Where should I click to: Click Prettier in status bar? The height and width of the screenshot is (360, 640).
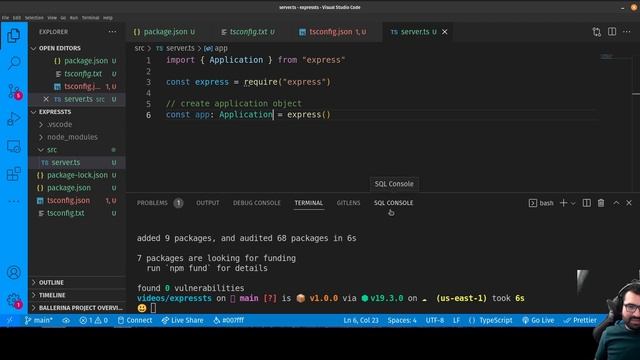click(x=580, y=320)
